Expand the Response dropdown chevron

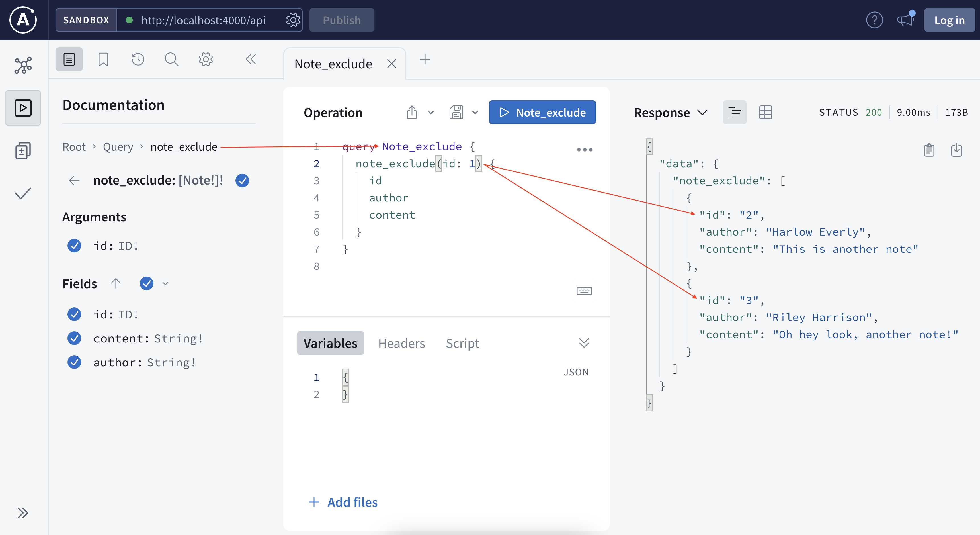point(702,112)
